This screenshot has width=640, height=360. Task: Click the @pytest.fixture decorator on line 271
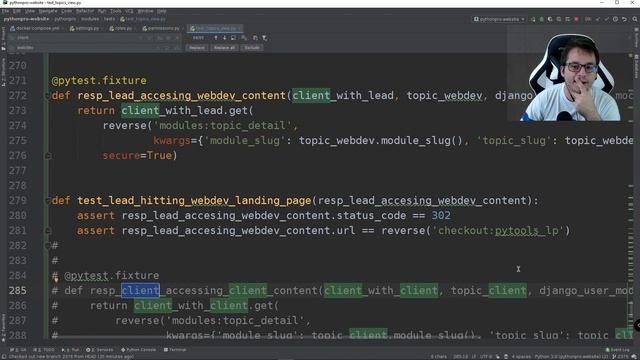99,80
